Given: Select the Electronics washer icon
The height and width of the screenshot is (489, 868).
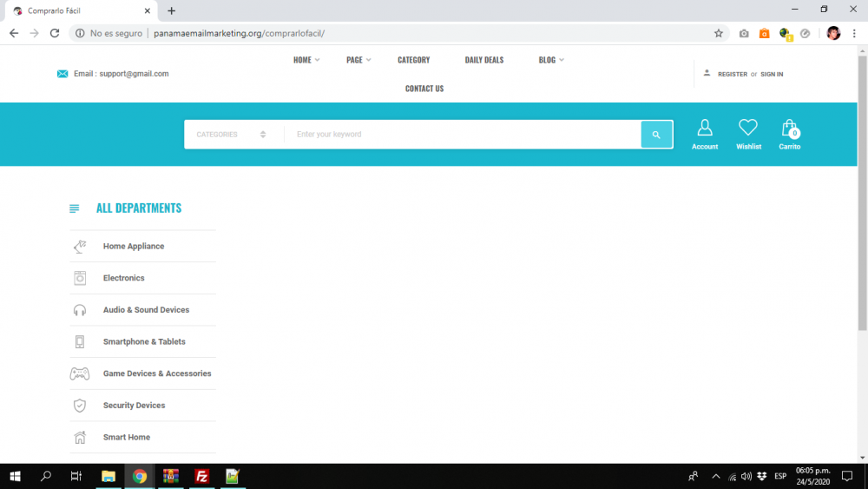Looking at the screenshot, I should pos(80,278).
